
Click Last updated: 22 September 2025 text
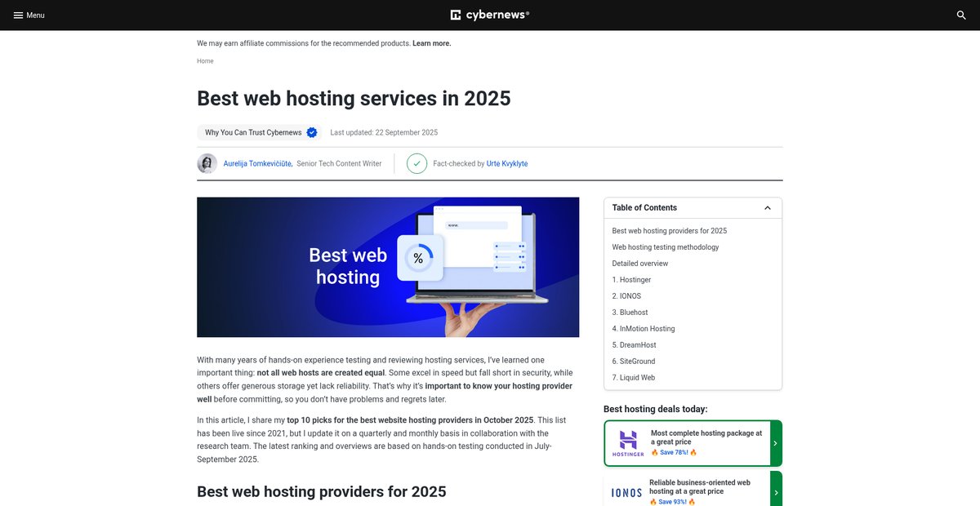(x=384, y=132)
